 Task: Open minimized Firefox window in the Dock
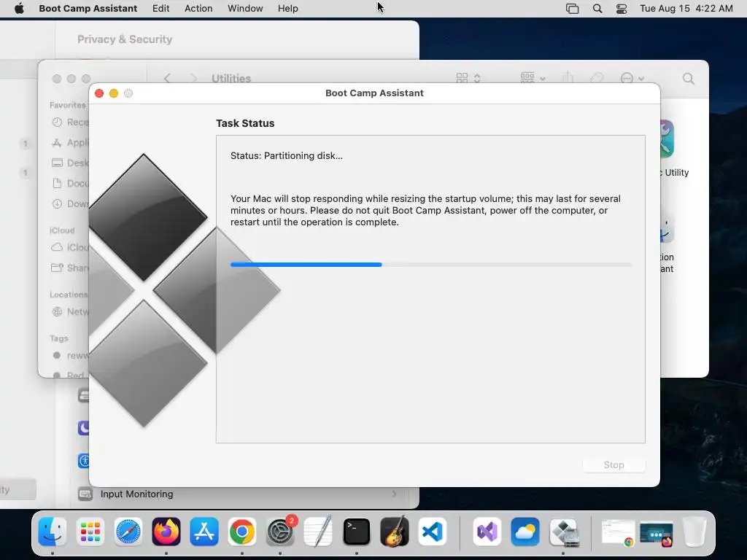click(x=656, y=534)
